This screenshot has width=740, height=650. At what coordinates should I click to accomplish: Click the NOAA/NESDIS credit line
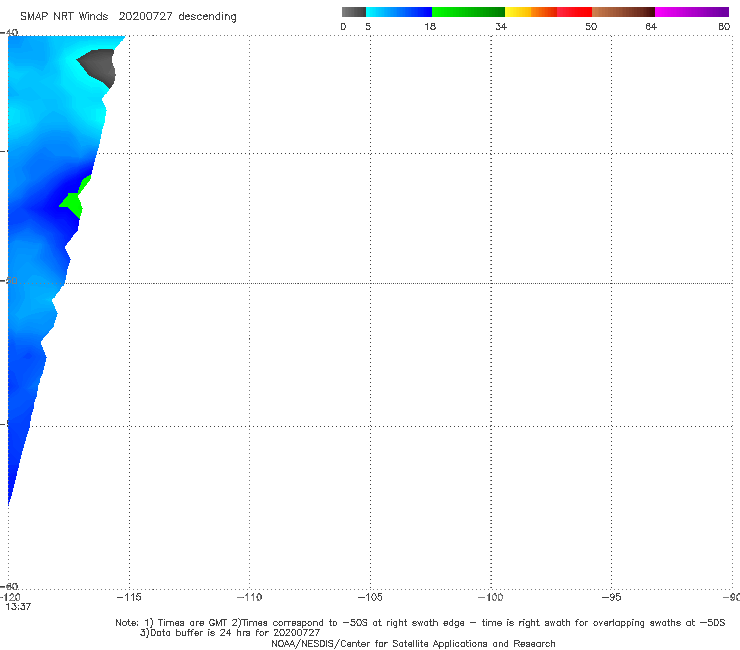[x=413, y=644]
